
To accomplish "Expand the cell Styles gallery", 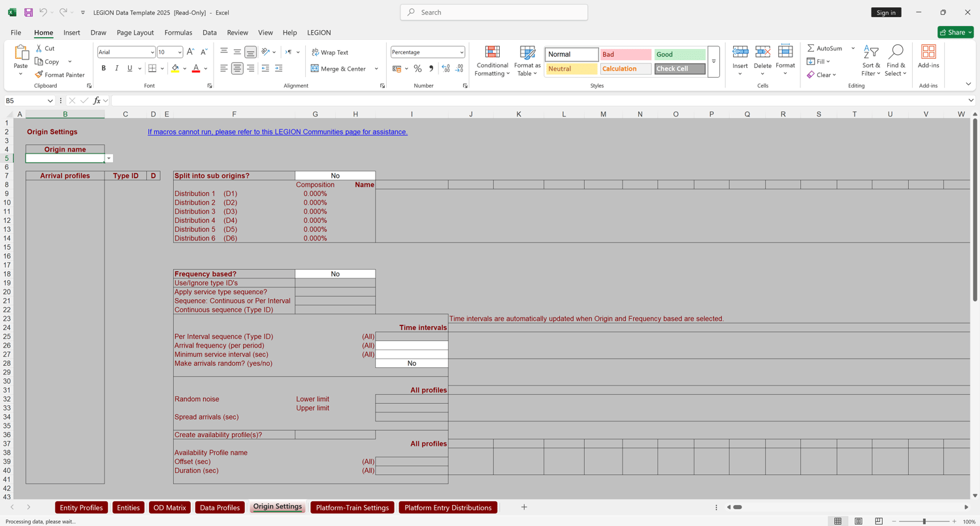I will point(713,61).
